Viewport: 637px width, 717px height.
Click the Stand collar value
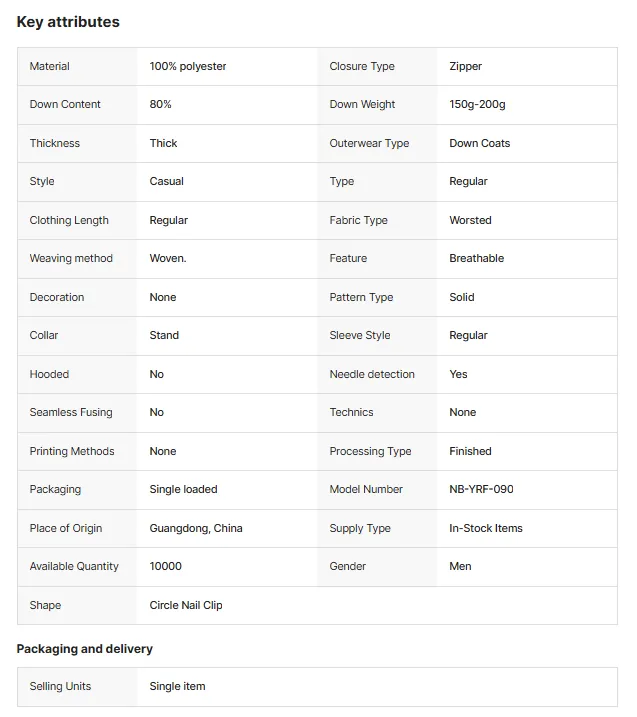coord(164,335)
